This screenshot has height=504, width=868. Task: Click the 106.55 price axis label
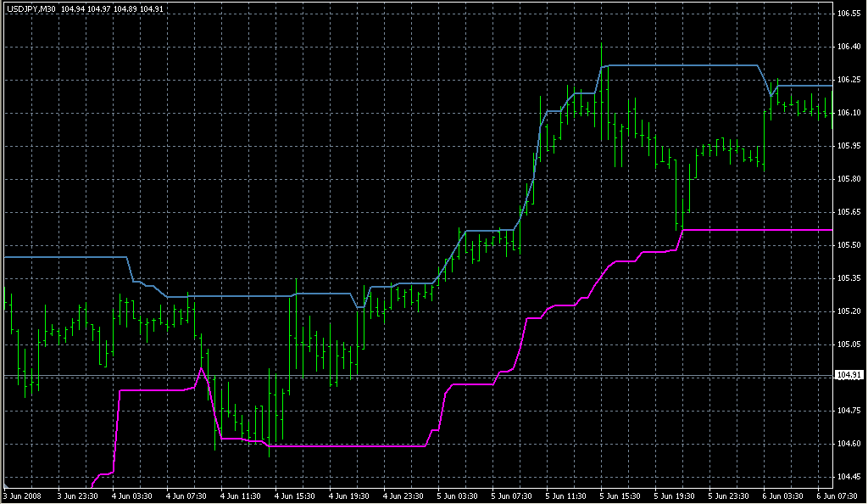coord(849,14)
